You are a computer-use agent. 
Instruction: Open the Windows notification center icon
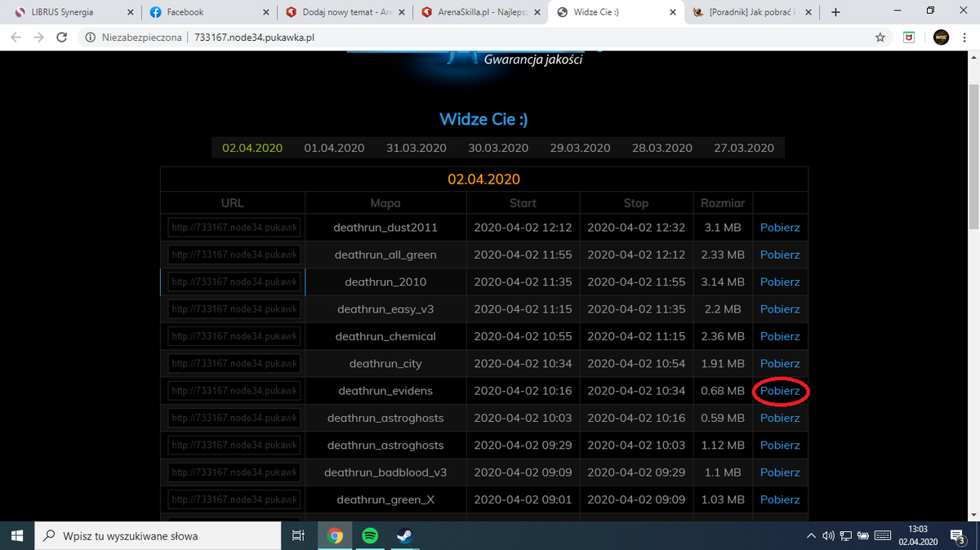(960, 536)
